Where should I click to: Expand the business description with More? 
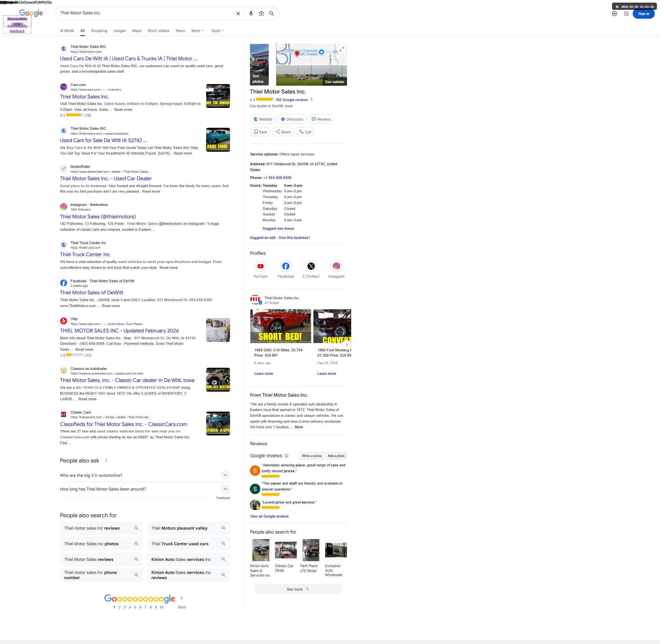298,427
